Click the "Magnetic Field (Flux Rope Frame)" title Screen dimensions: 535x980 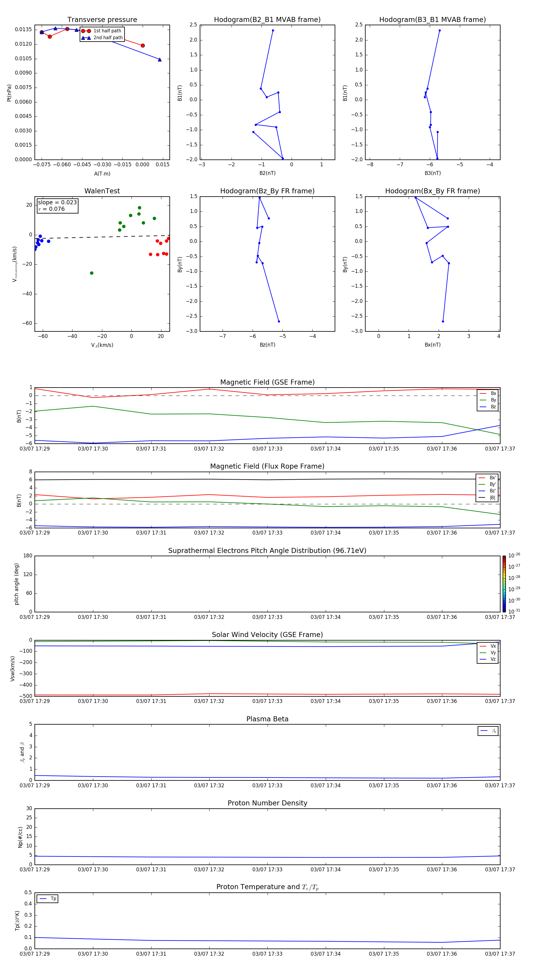[267, 467]
